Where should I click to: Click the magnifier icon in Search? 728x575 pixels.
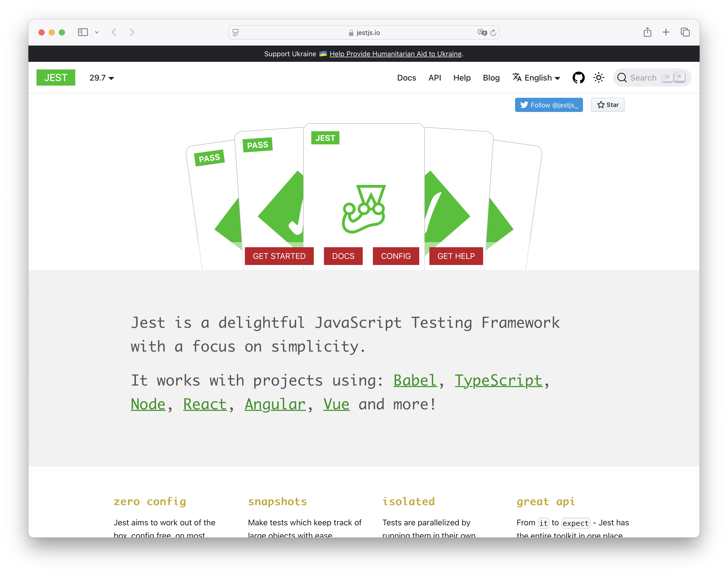[622, 78]
